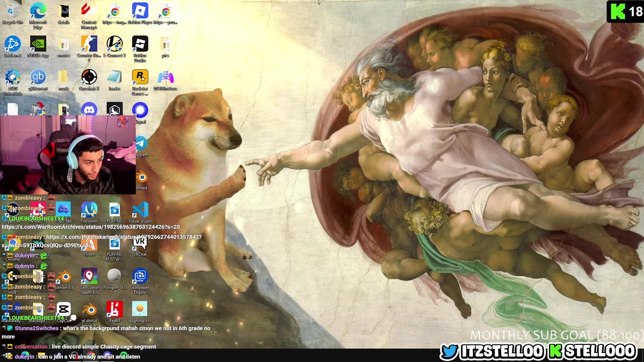Click the jfreshakarico2 x.com link in chat
This screenshot has height=362, width=644.
(x=101, y=241)
